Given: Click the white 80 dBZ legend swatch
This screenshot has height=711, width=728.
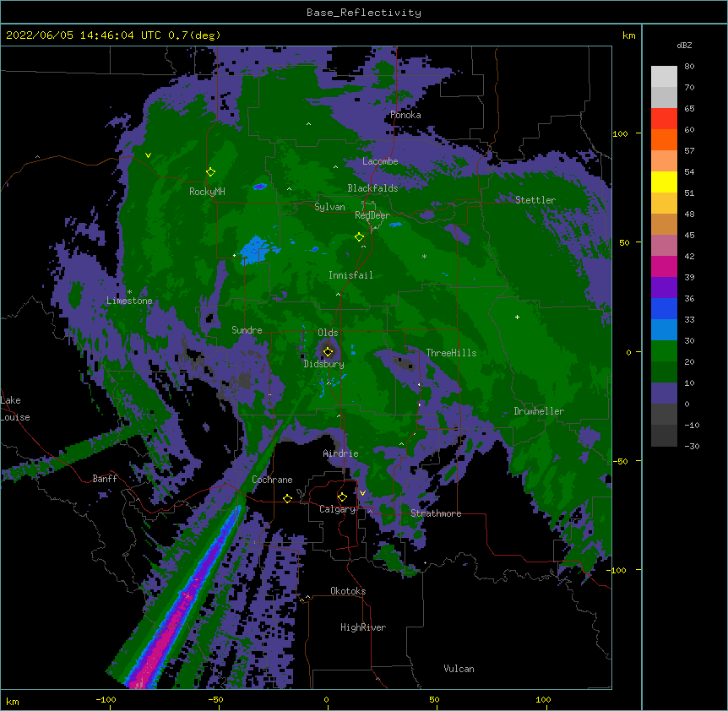Looking at the screenshot, I should (664, 77).
